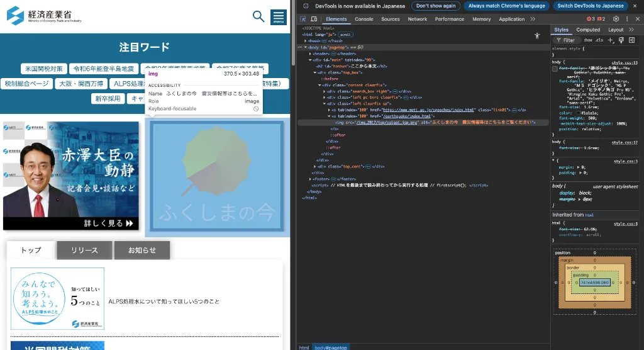Click the scroll badge on the html tag
Viewport: 644px width, 350px height.
pyautogui.click(x=345, y=35)
